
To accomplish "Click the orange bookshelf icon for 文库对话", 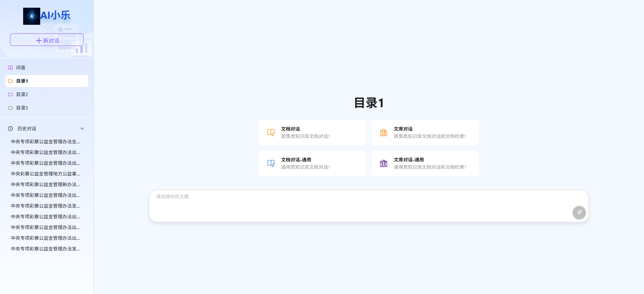I will 383,133.
